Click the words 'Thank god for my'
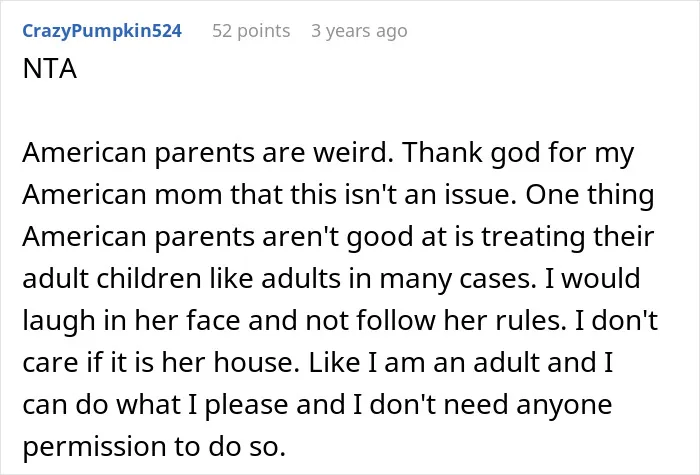 (518, 153)
